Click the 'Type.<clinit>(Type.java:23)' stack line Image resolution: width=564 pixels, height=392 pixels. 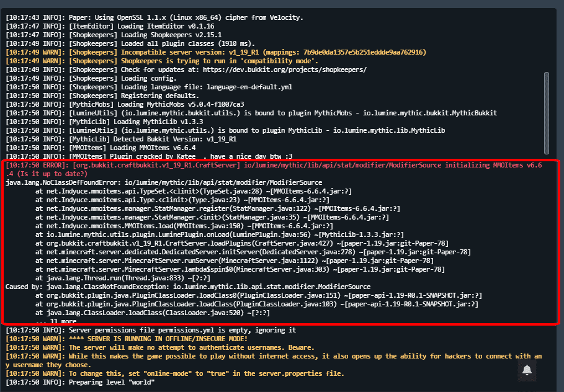[x=182, y=200]
